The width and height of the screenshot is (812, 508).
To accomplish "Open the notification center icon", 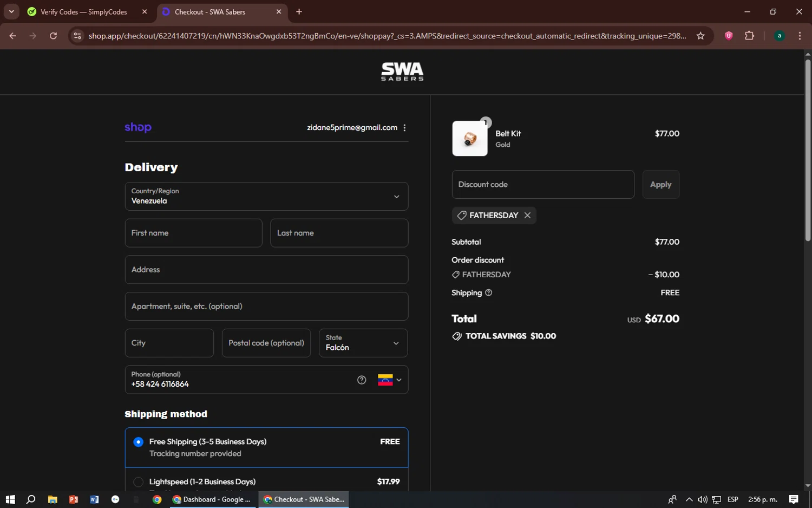I will (x=794, y=499).
